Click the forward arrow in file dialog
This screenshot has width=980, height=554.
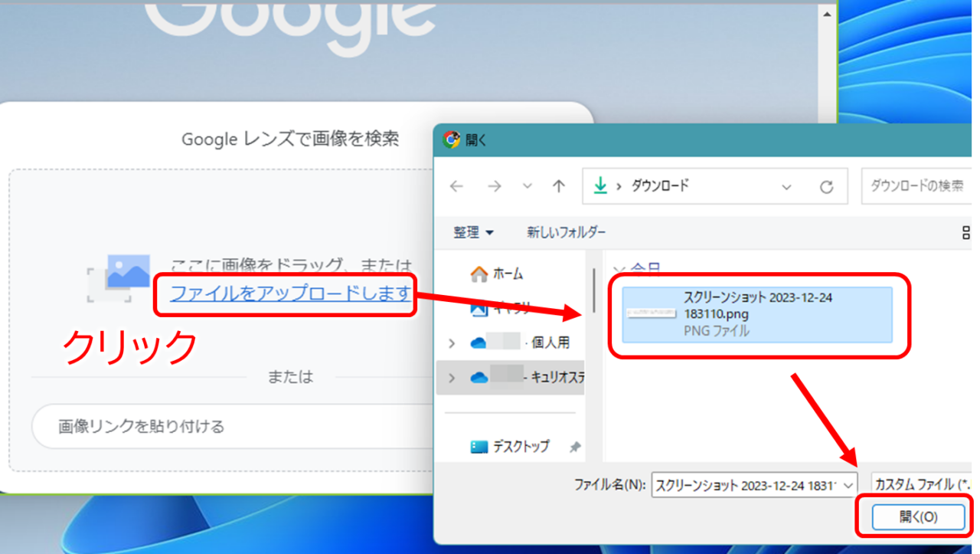click(495, 186)
